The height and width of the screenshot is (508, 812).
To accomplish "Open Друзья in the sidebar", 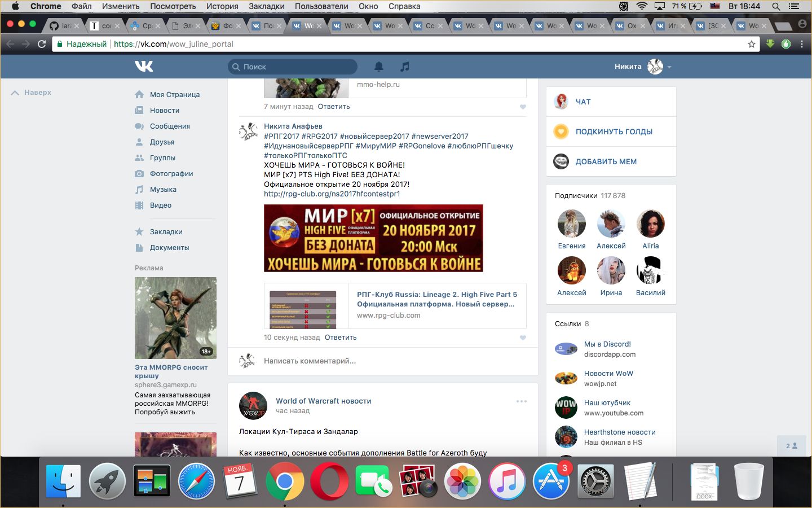I will 155,142.
